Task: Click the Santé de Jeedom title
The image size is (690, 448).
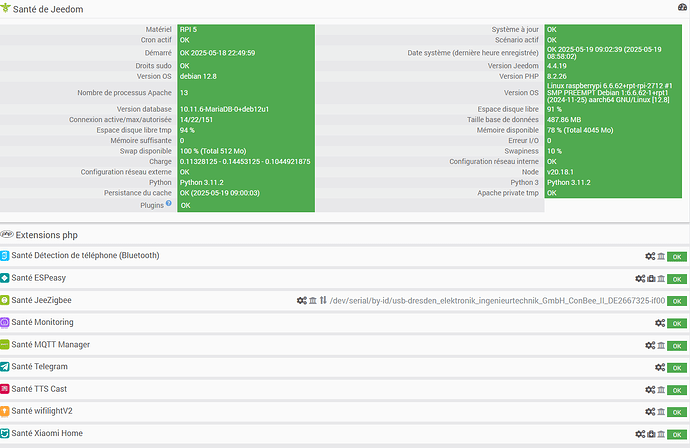Action: pyautogui.click(x=48, y=9)
